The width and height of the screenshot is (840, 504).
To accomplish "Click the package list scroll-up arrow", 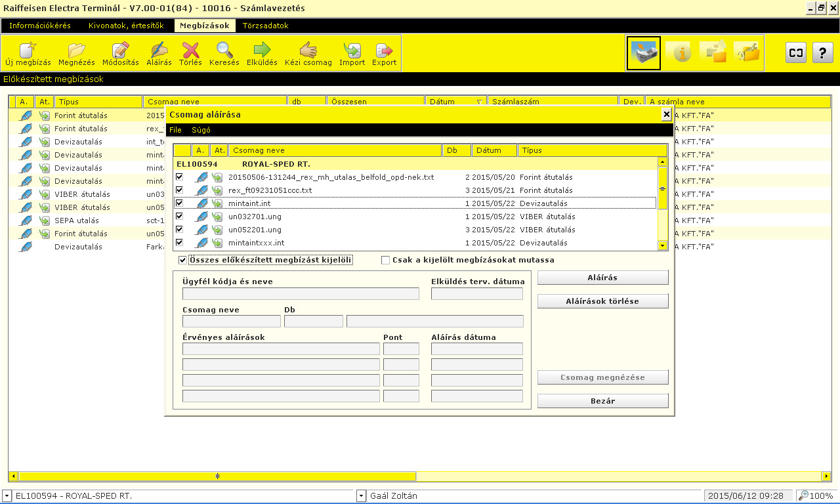I will click(x=662, y=161).
